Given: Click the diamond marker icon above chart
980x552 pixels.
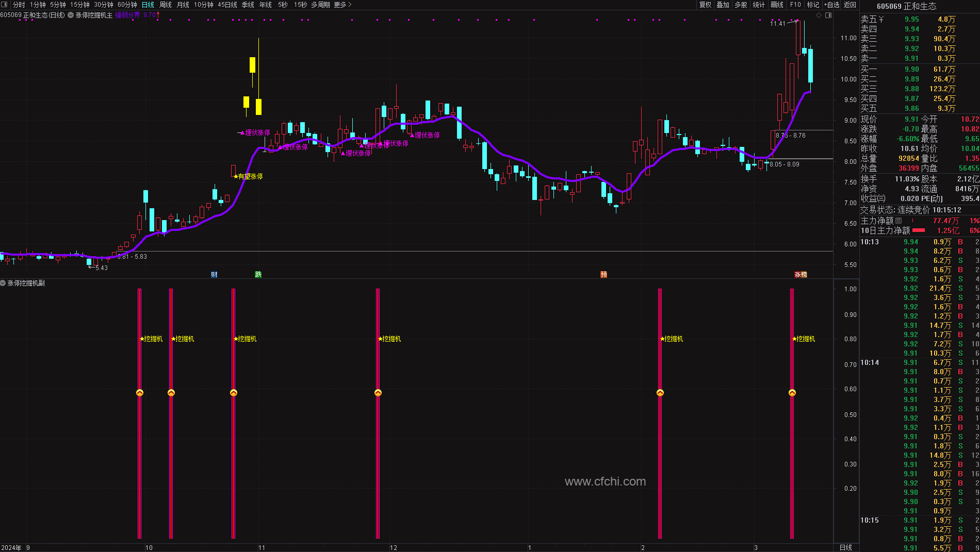Looking at the screenshot, I should tap(819, 15).
